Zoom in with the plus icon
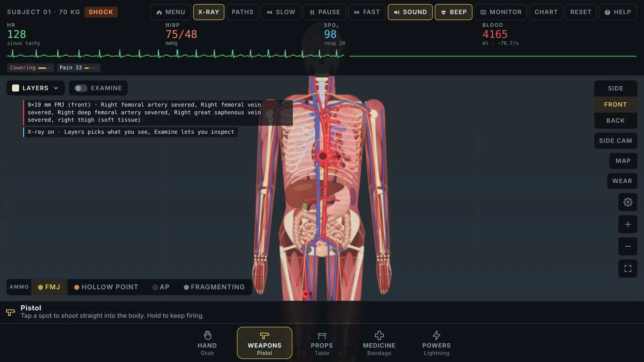The image size is (644, 362). [x=628, y=224]
